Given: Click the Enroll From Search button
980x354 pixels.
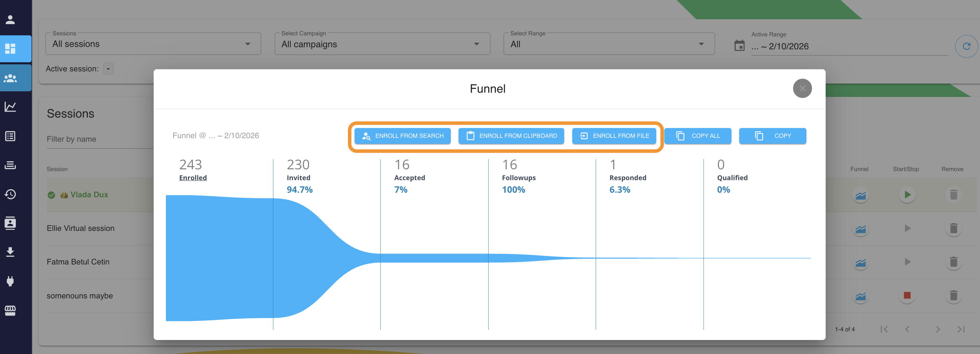Looking at the screenshot, I should [x=402, y=136].
